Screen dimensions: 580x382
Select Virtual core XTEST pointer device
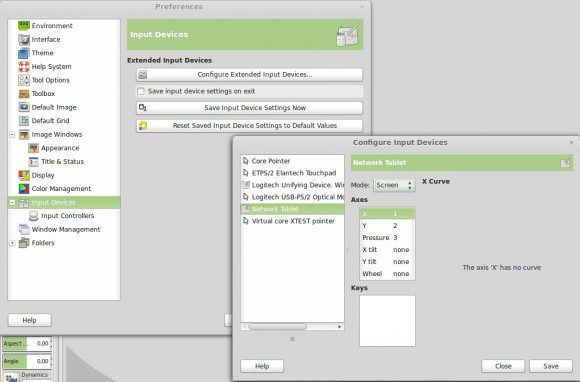click(x=292, y=221)
